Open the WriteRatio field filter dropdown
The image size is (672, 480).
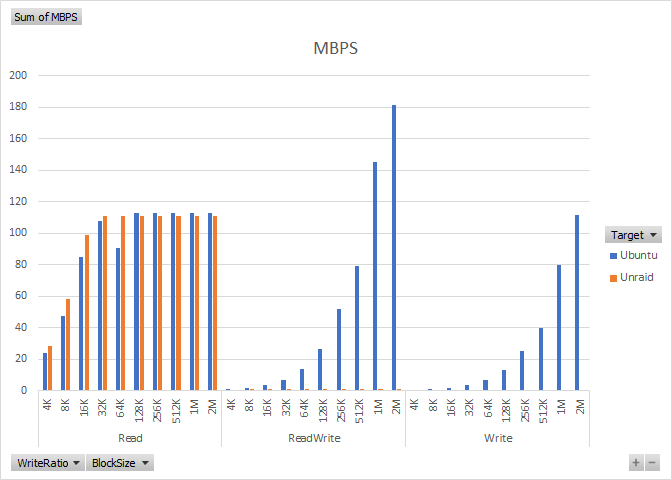pos(46,463)
